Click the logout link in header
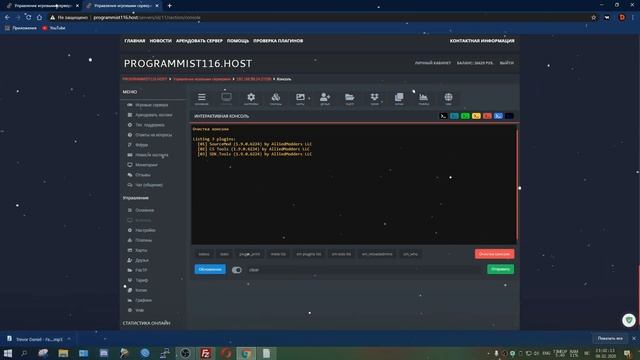This screenshot has height=360, width=640. [x=507, y=63]
